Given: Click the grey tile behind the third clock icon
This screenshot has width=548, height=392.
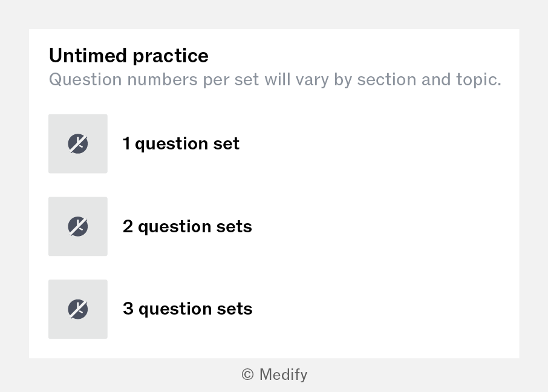Looking at the screenshot, I should tap(78, 309).
